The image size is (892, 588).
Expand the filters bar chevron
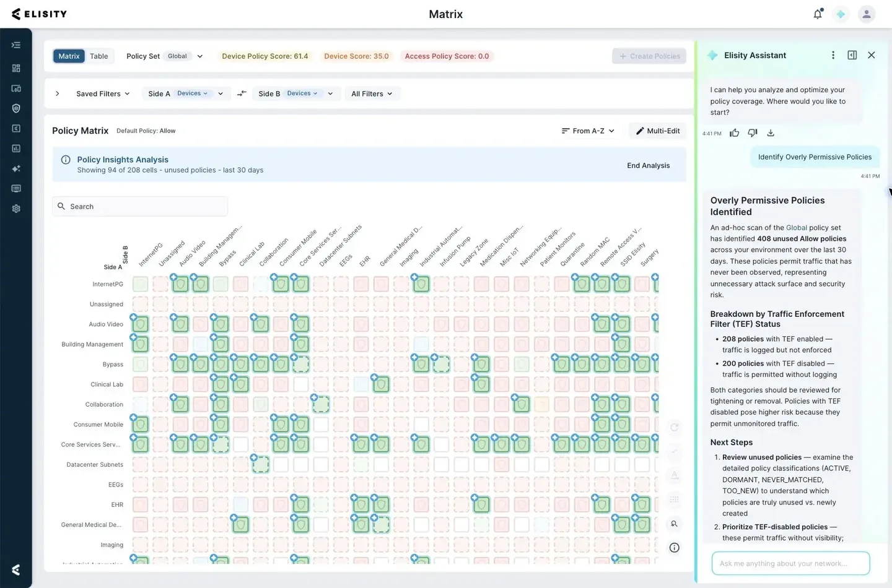(58, 94)
